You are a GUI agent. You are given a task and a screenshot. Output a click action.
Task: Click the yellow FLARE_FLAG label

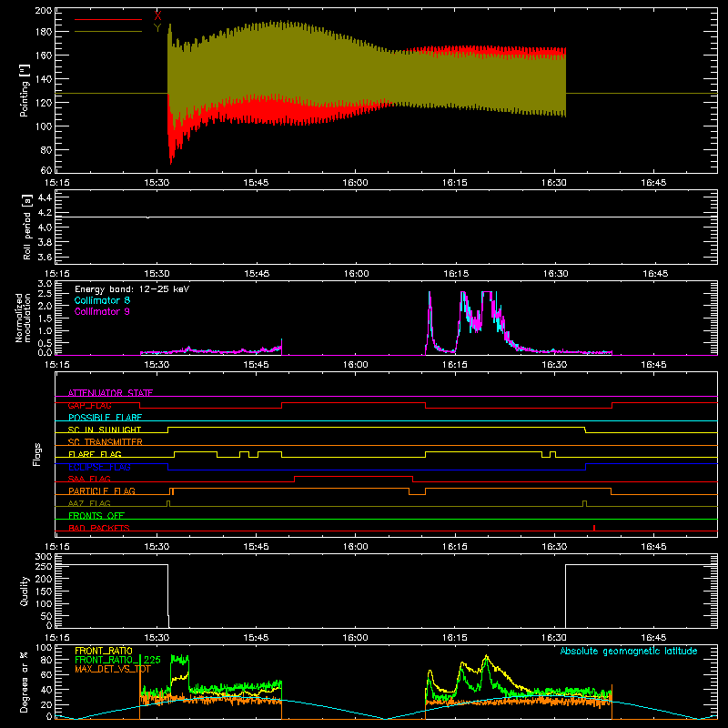click(x=95, y=454)
